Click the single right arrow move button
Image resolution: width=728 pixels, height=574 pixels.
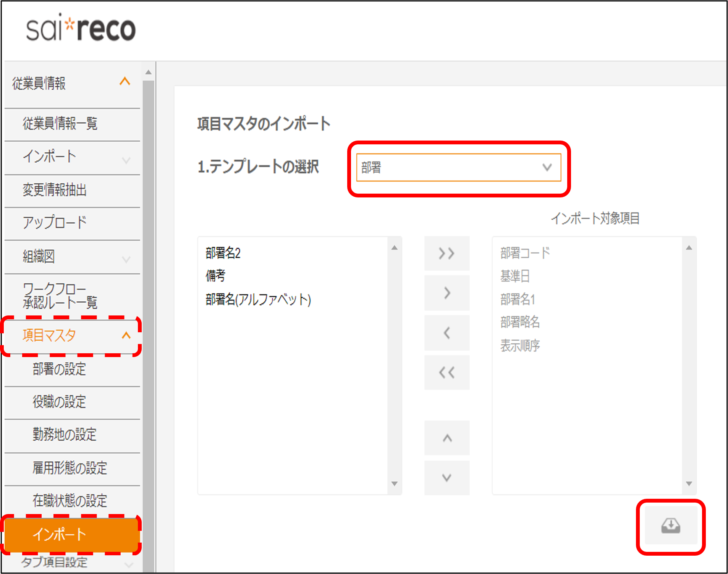pos(447,293)
